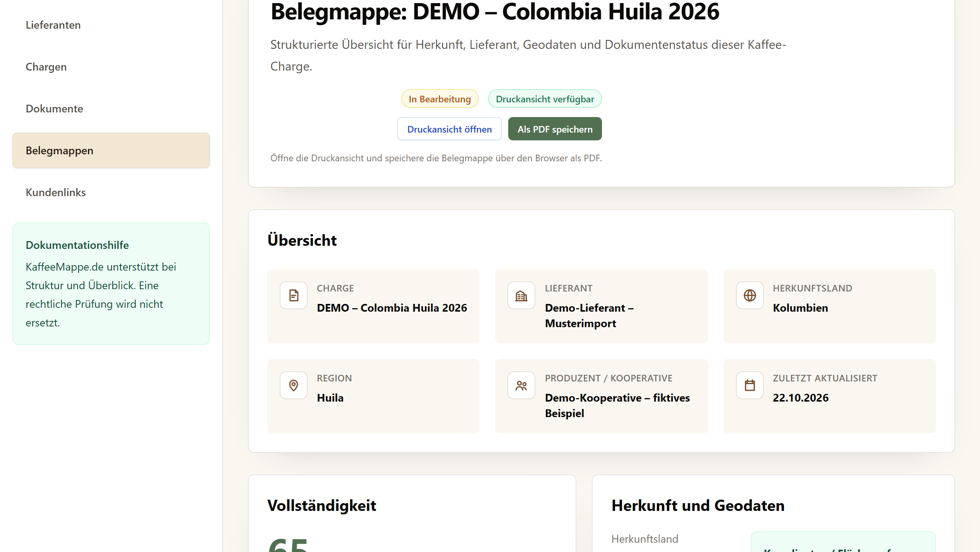Click the globe icon in the Herkunftsland card

click(x=750, y=295)
